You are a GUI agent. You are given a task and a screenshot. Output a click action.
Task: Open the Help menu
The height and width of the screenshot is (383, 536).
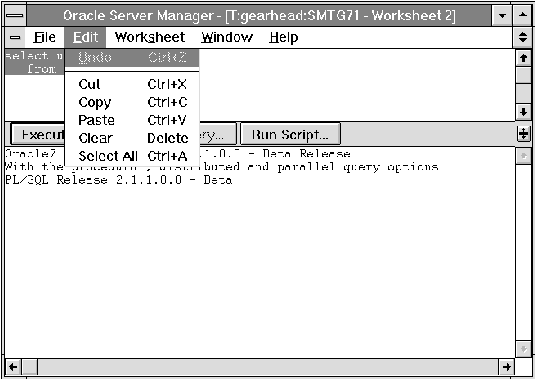pos(283,37)
